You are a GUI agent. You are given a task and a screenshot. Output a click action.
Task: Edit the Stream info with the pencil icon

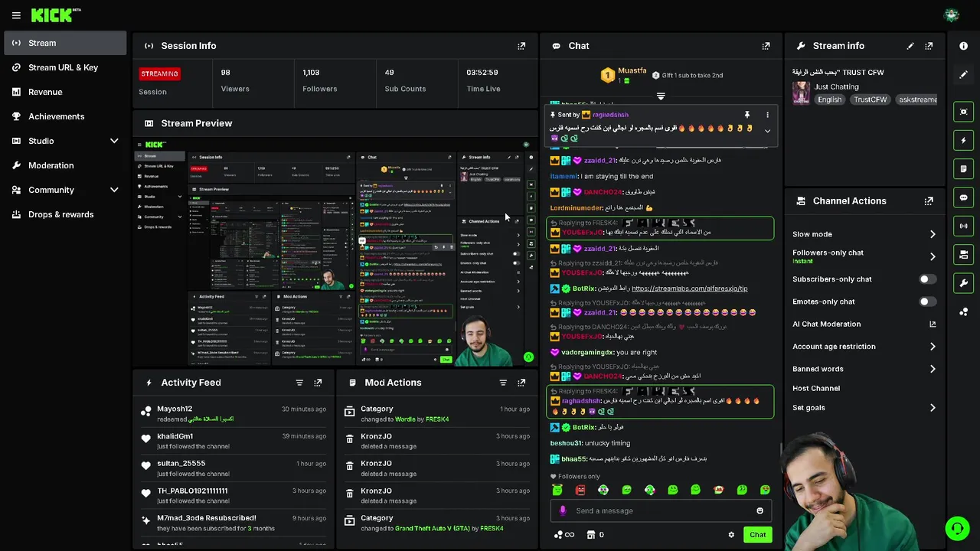click(910, 46)
